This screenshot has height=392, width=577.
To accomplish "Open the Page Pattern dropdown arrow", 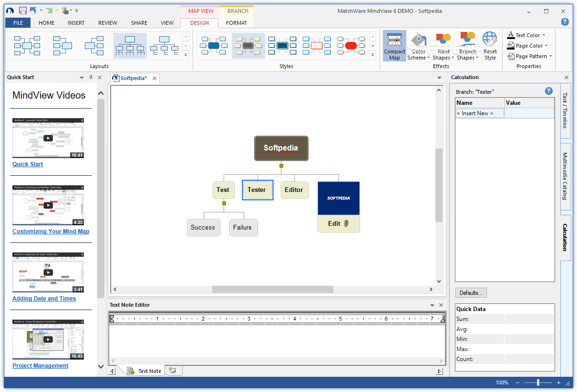I will tap(550, 56).
